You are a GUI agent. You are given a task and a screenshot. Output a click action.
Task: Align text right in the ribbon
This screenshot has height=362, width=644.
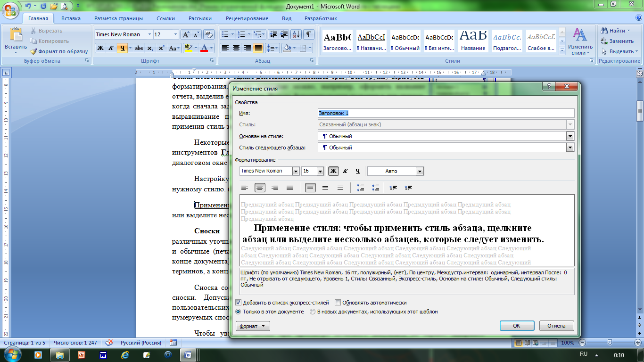pyautogui.click(x=247, y=48)
